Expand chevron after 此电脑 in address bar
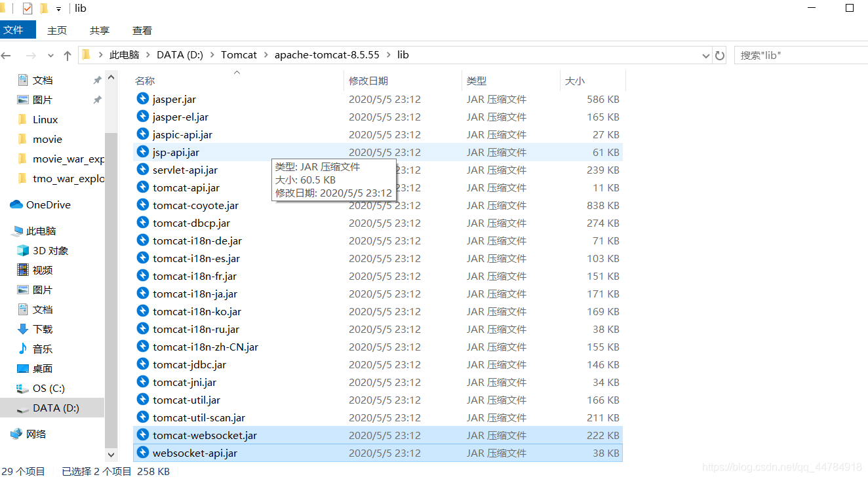The height and width of the screenshot is (479, 868). (x=148, y=55)
